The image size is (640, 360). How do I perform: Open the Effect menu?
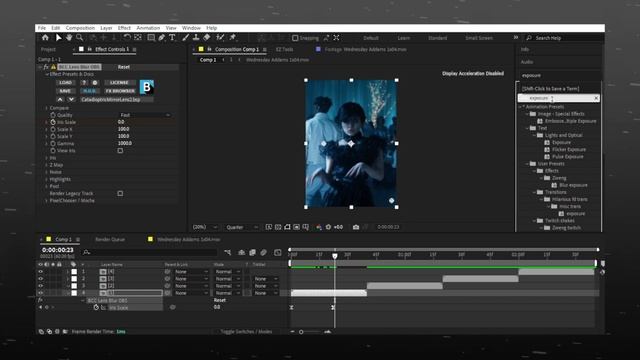pyautogui.click(x=124, y=28)
